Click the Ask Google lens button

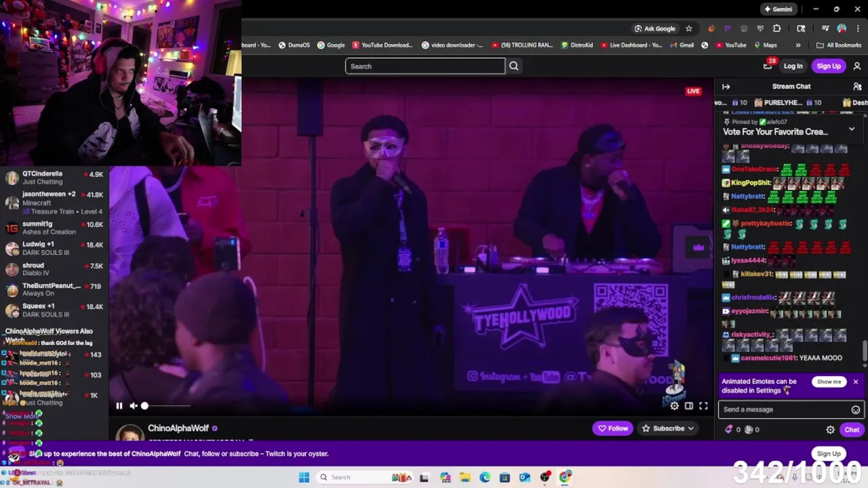coord(655,28)
